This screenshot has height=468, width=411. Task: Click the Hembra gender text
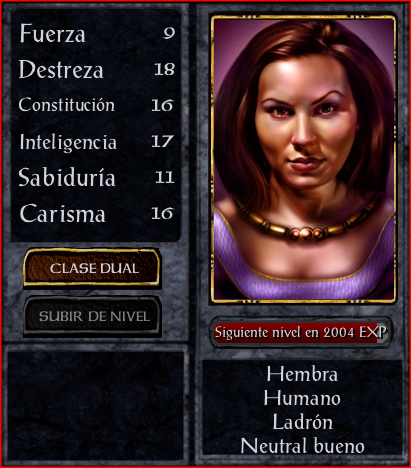(x=302, y=374)
